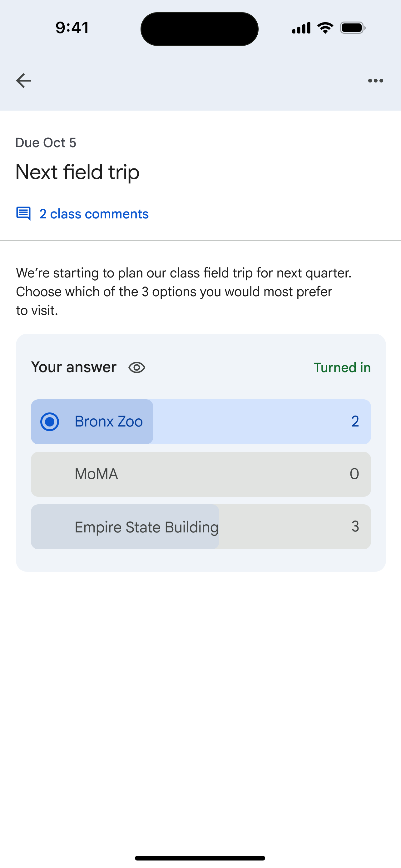Tap the home indicator bar at bottom
The height and width of the screenshot is (868, 401).
click(200, 858)
